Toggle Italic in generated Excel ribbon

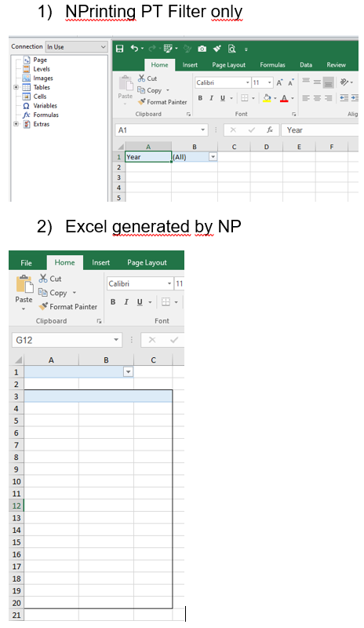(126, 302)
